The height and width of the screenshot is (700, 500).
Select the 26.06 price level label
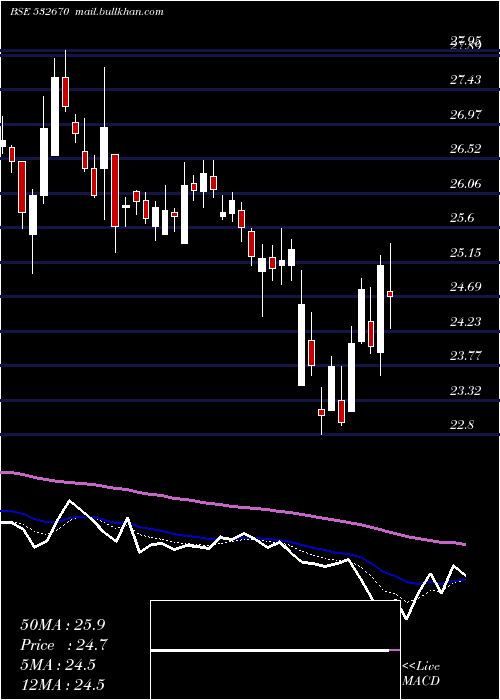pos(465,183)
